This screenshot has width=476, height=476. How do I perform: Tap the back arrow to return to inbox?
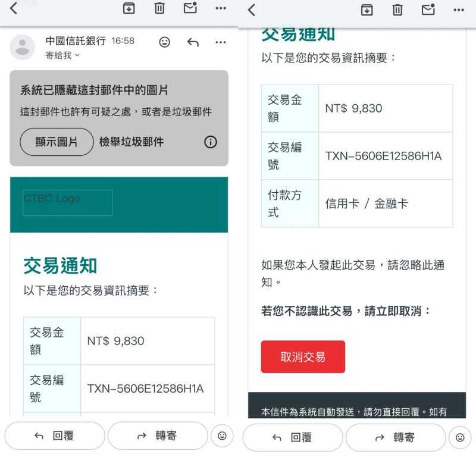pos(13,9)
